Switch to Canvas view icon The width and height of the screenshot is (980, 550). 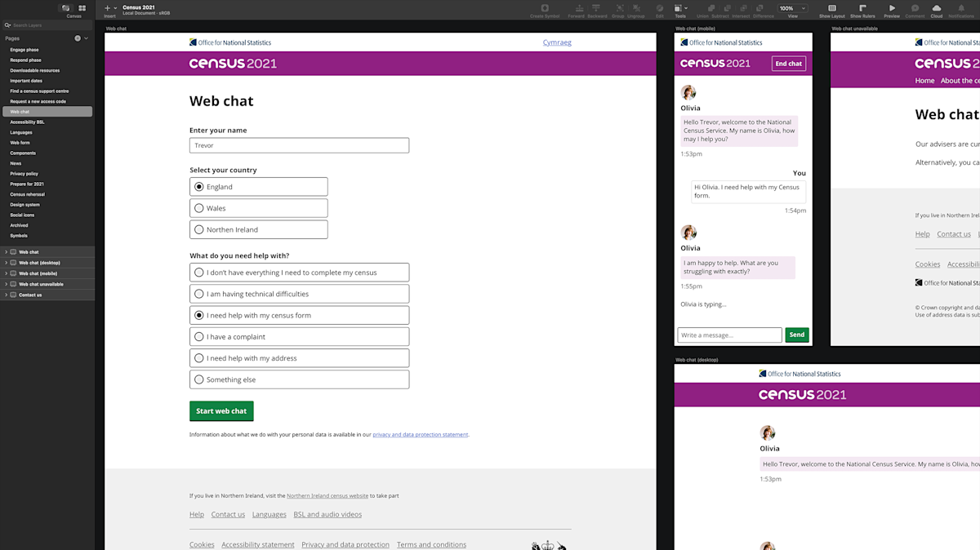tap(66, 7)
